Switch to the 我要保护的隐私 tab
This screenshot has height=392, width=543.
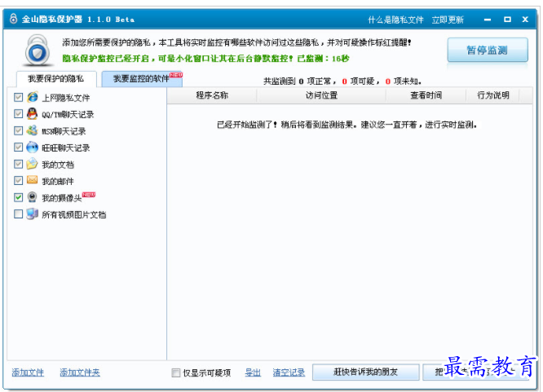56,79
